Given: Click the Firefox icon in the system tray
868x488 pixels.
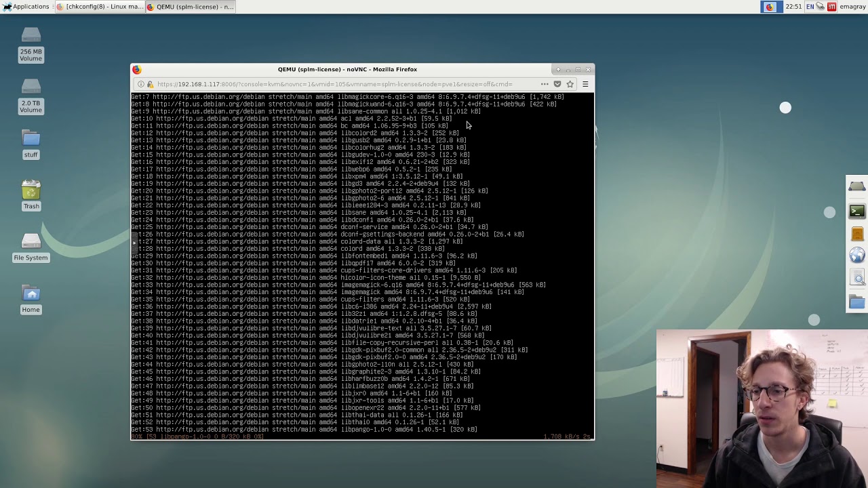Looking at the screenshot, I should point(769,6).
